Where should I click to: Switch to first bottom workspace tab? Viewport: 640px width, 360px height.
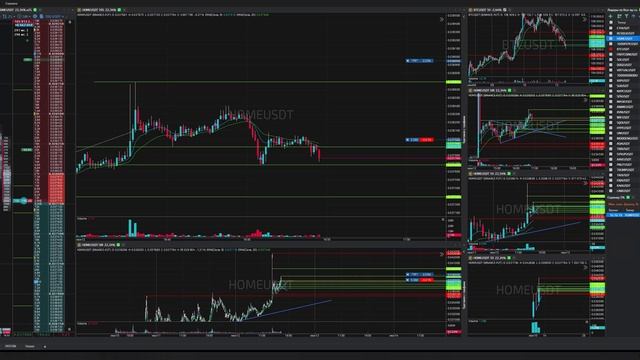tap(10, 346)
